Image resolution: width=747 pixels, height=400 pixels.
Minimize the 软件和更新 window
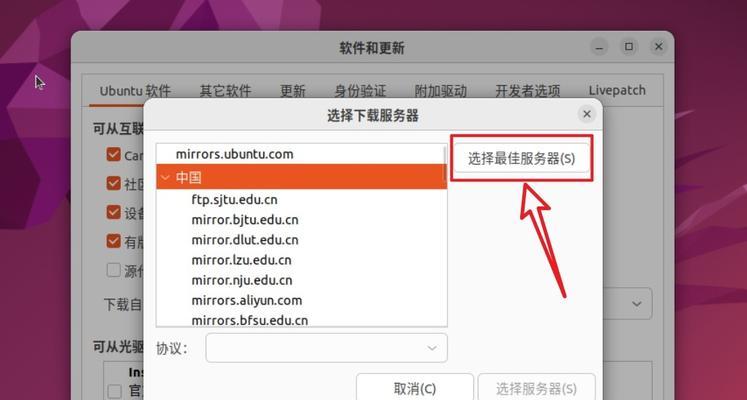pos(600,47)
